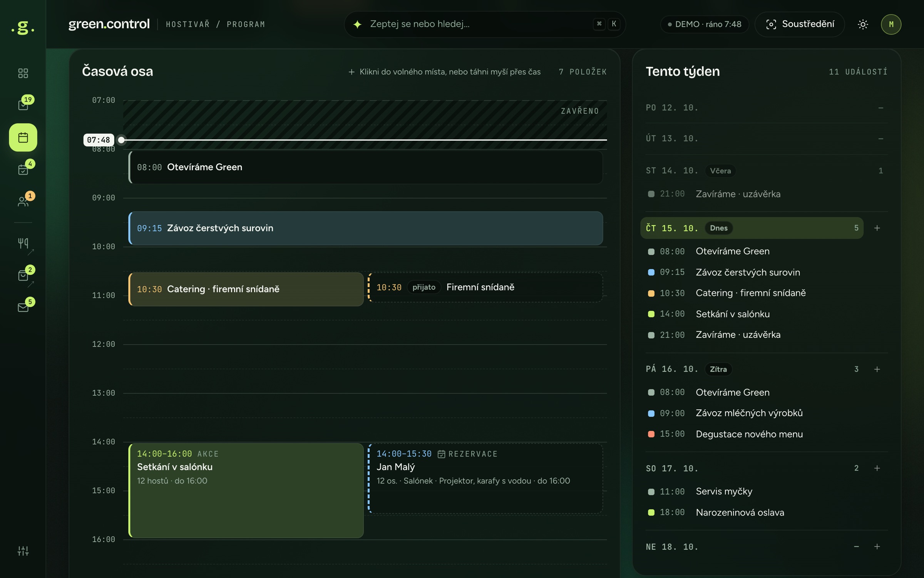Add event on NE 18. 10. with plus
Viewport: 924px width, 578px height.
877,546
